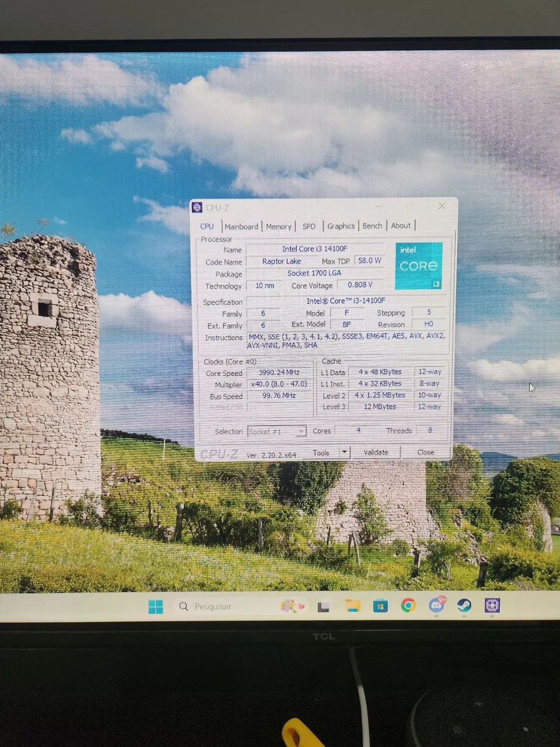Viewport: 560px width, 747px height.
Task: Switch to the Bench tab
Action: tap(372, 226)
